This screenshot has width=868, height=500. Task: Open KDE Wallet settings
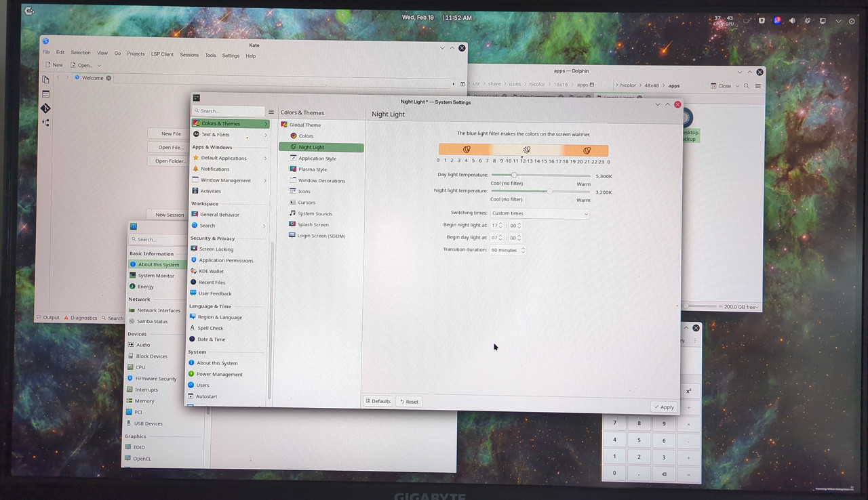coord(229,271)
